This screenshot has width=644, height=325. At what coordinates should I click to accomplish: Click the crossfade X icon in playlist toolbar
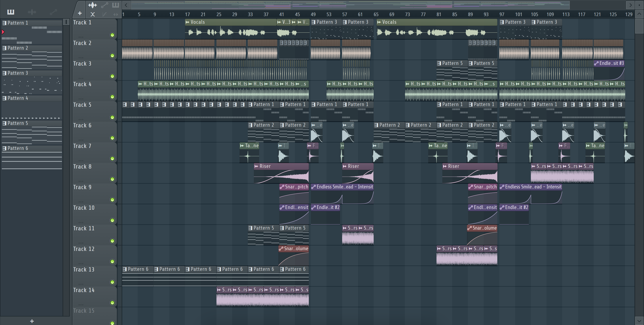tap(93, 14)
